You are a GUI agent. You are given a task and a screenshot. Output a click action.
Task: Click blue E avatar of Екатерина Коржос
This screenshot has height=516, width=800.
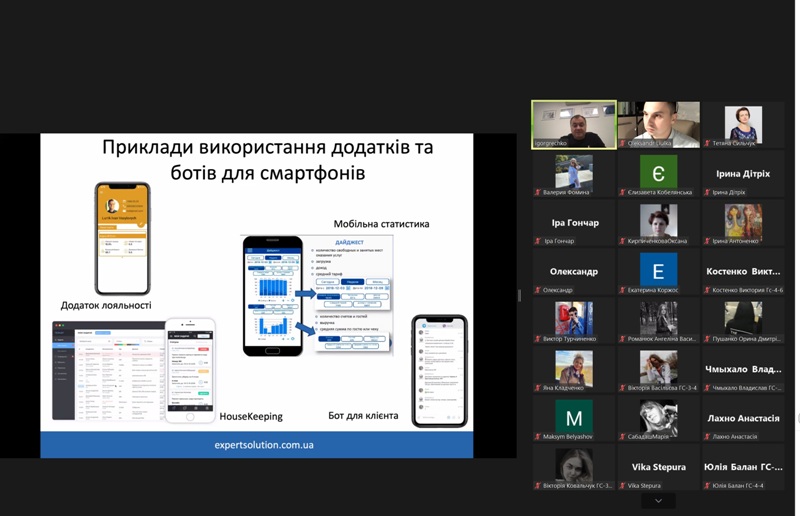coord(659,269)
